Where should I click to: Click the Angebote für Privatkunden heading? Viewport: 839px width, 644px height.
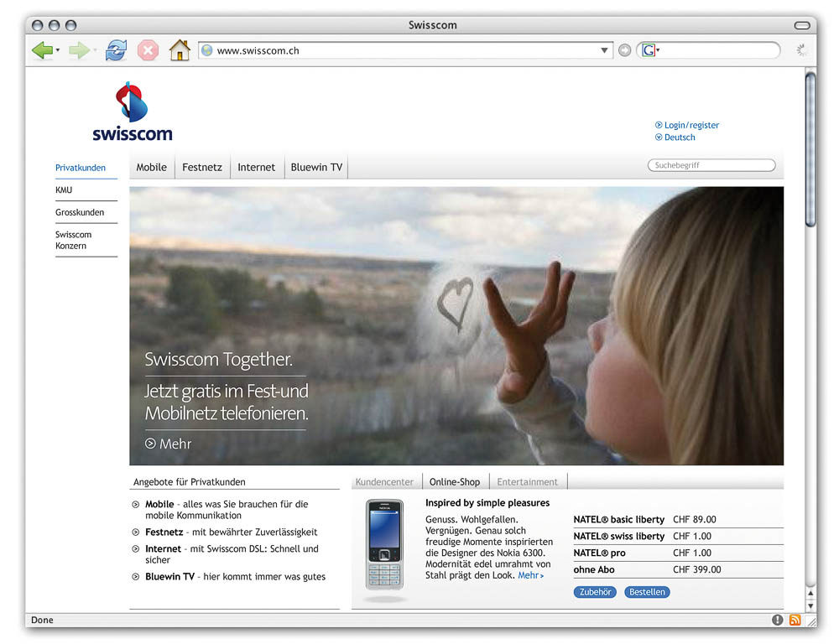pyautogui.click(x=190, y=481)
